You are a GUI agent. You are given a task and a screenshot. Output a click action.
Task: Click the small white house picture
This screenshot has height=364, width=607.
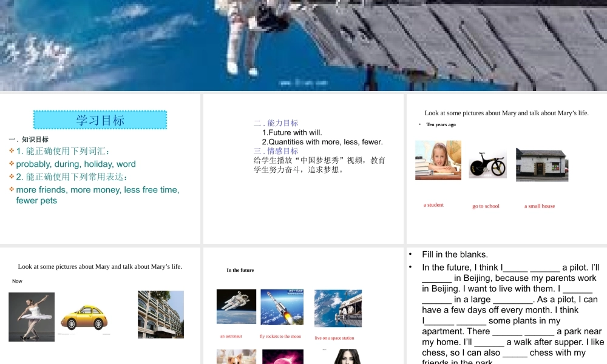point(542,165)
